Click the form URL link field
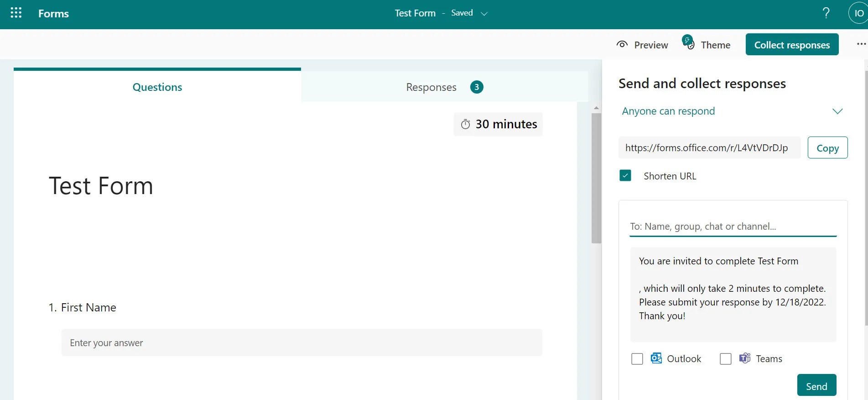868x400 pixels. (709, 147)
